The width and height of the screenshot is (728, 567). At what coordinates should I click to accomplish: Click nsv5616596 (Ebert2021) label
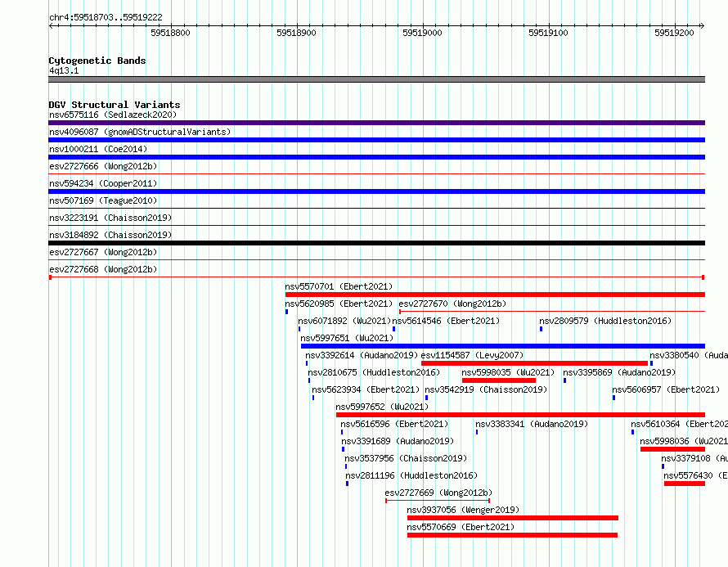coord(394,424)
